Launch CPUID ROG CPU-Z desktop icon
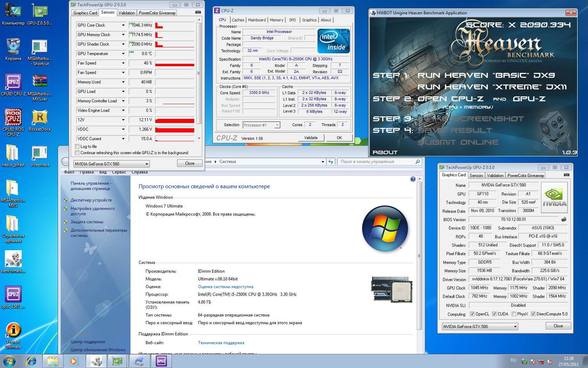588x368 pixels. (13, 123)
